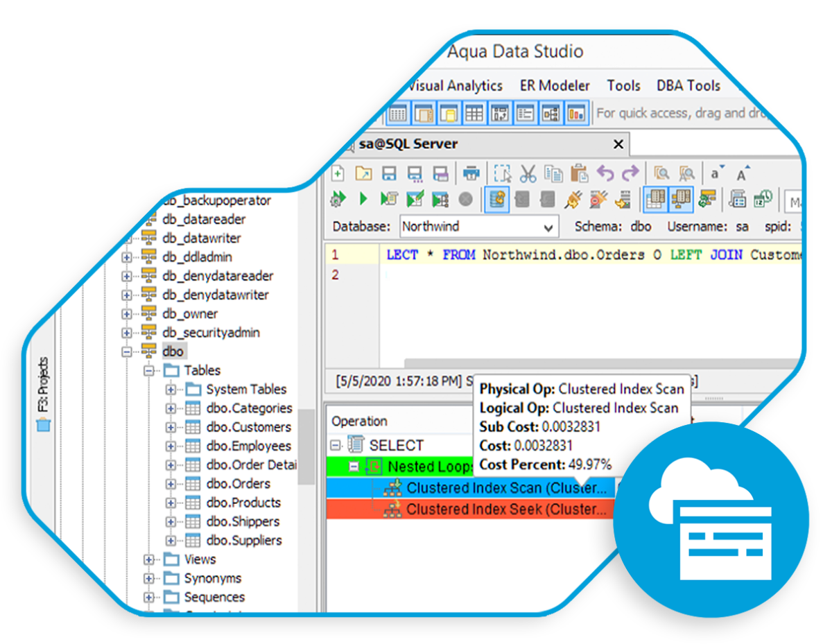Redo with the right purple arrow
This screenshot has height=644, width=832.
(x=630, y=173)
